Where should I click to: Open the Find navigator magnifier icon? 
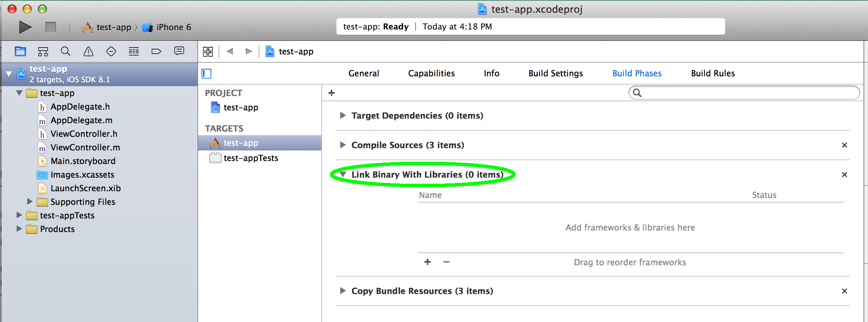pos(65,51)
